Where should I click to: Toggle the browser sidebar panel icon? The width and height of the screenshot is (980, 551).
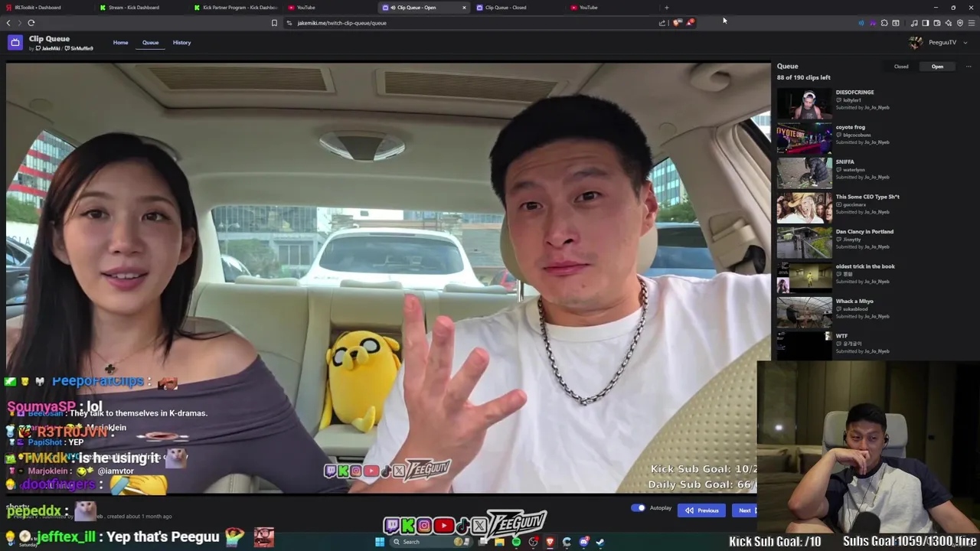coord(926,23)
